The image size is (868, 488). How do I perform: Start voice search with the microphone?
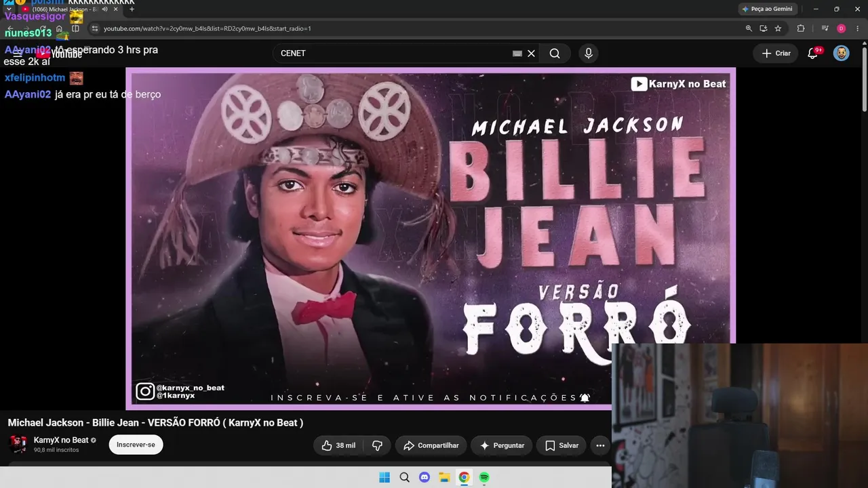589,54
